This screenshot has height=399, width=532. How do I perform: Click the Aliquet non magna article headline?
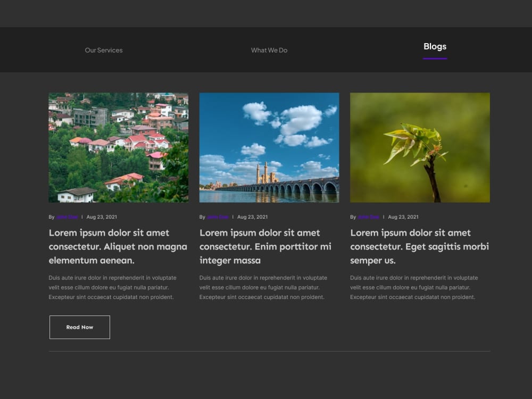[x=118, y=246]
